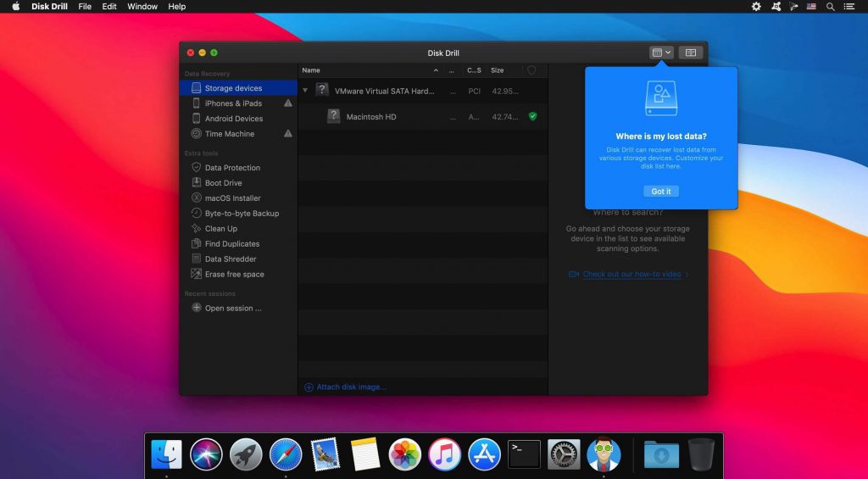Collapse the VMware Virtual SATA disk tree

305,90
